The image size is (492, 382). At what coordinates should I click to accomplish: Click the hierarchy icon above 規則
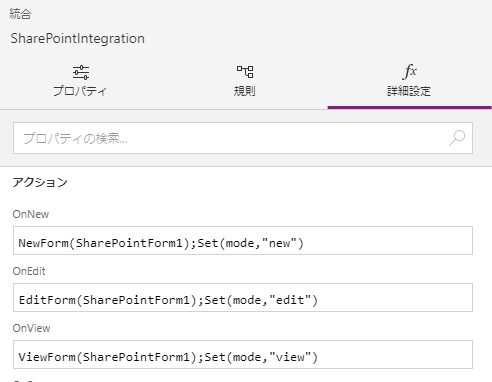click(x=245, y=72)
